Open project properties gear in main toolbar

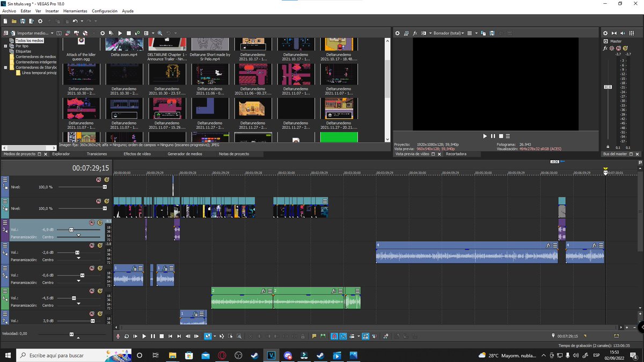[40, 21]
